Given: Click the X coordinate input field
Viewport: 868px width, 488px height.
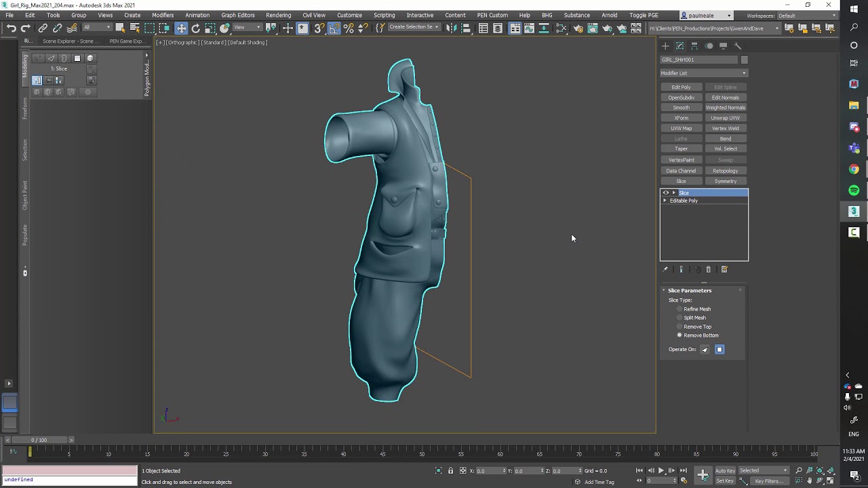Looking at the screenshot, I should point(490,470).
